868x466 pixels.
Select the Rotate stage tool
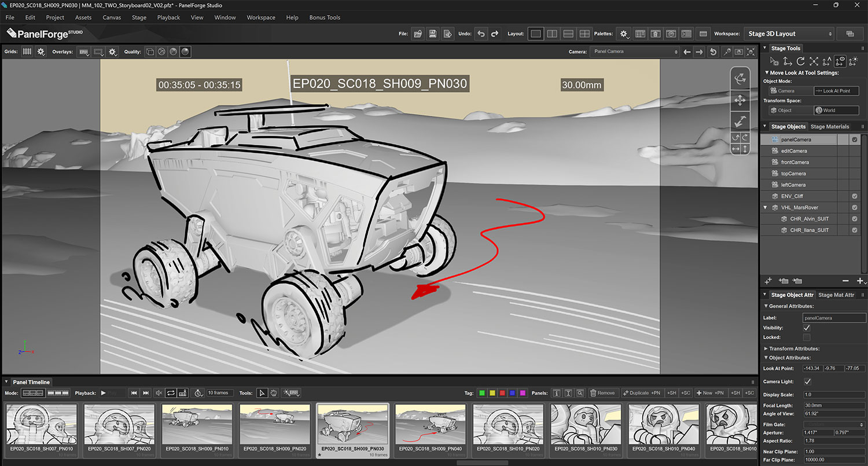(800, 61)
